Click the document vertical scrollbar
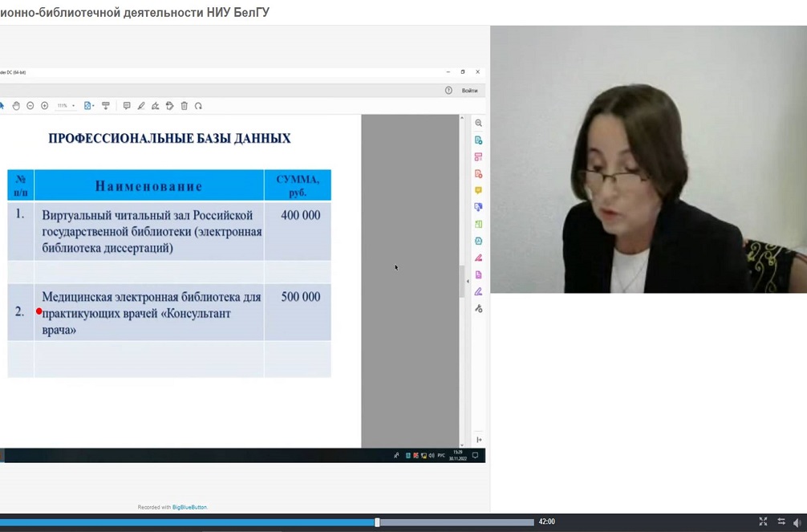Image resolution: width=807 pixels, height=532 pixels. (462, 281)
